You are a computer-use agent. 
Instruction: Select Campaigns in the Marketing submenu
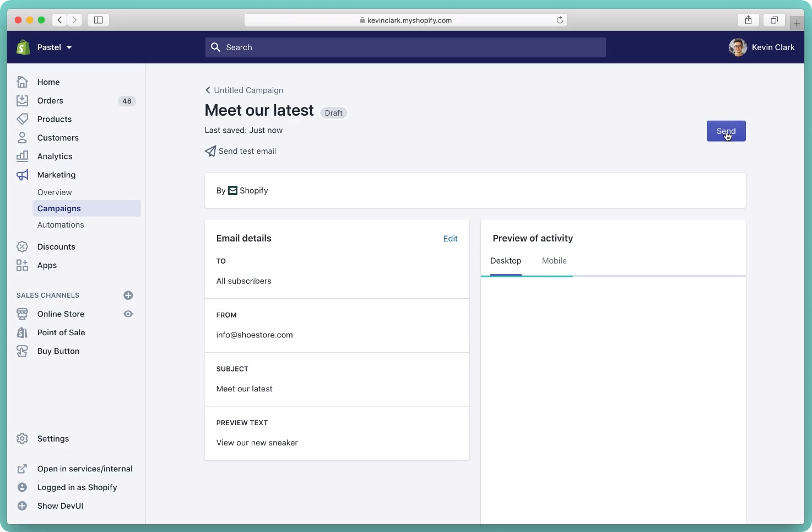[87, 208]
